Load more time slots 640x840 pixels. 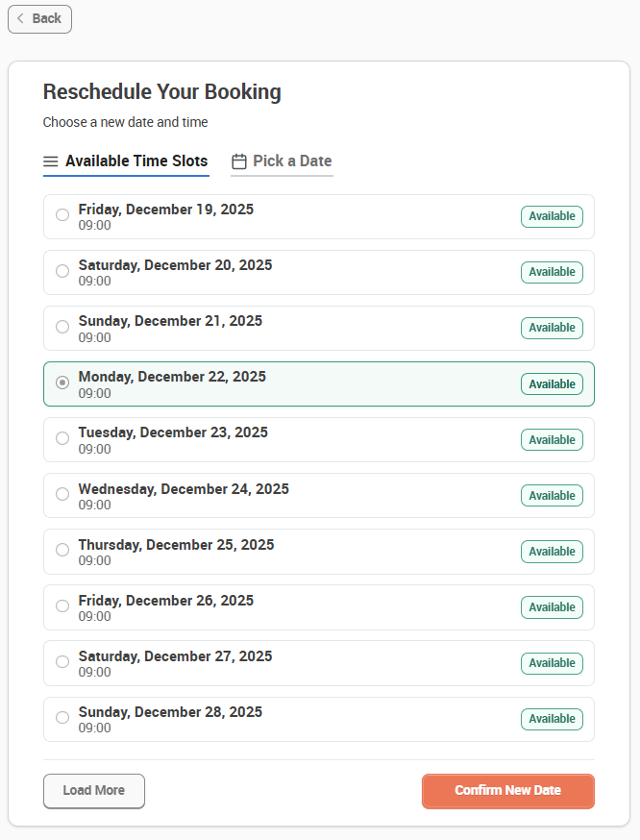tap(94, 791)
